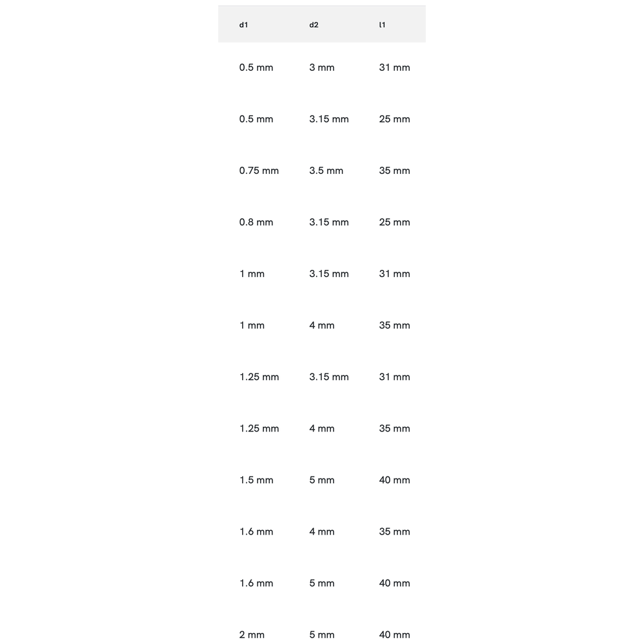
Task: Select 1.6 mm in the 35 mm row
Action: [256, 531]
